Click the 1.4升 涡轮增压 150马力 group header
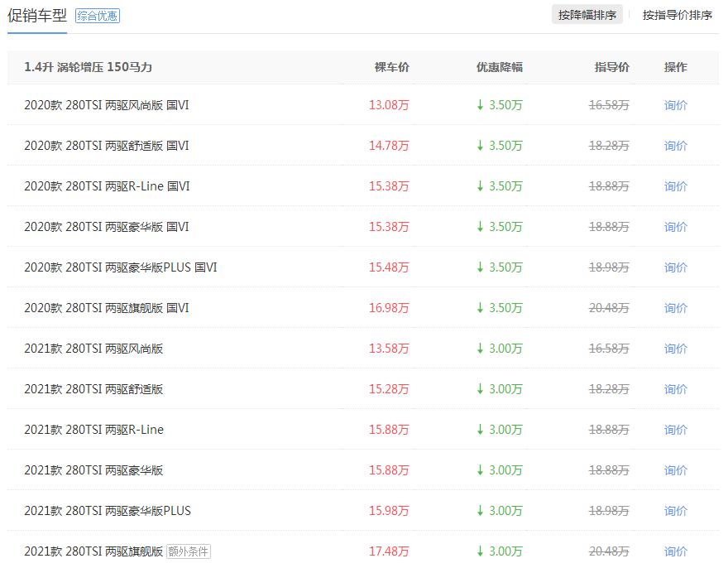Image resolution: width=728 pixels, height=568 pixels. pos(89,67)
